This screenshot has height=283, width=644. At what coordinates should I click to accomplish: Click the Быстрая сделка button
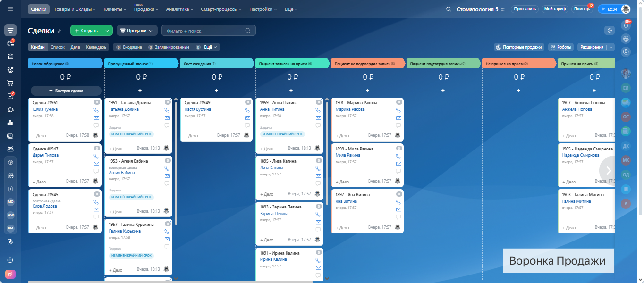(66, 91)
